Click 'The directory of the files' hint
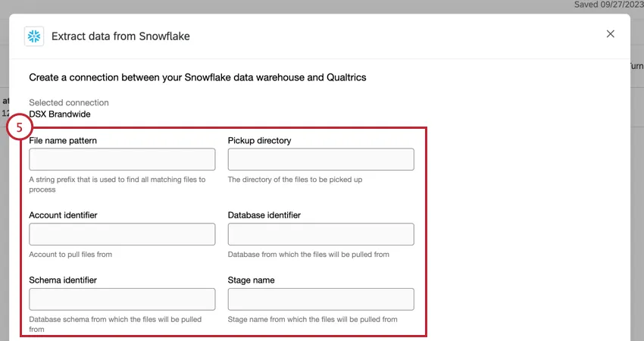This screenshot has width=644, height=341. point(295,180)
